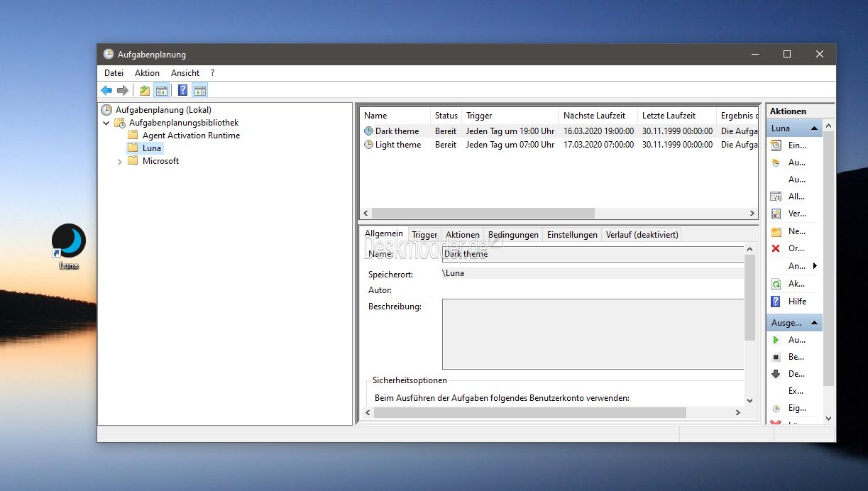868x491 pixels.
Task: Collapse the Luna section in Aktionen pane
Action: point(815,128)
